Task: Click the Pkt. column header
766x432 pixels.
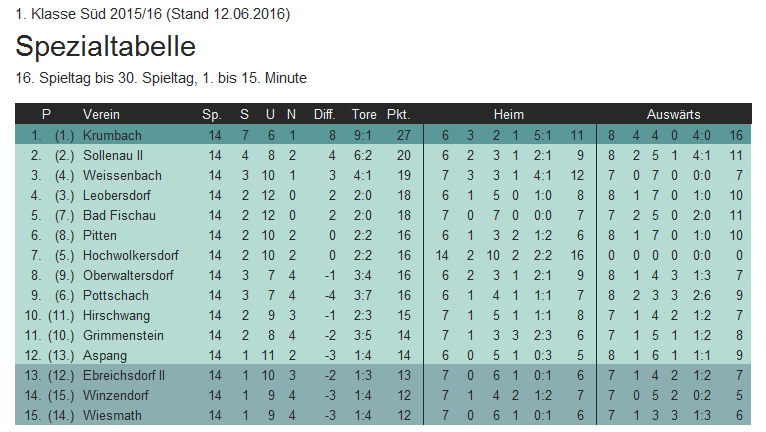Action: click(398, 114)
